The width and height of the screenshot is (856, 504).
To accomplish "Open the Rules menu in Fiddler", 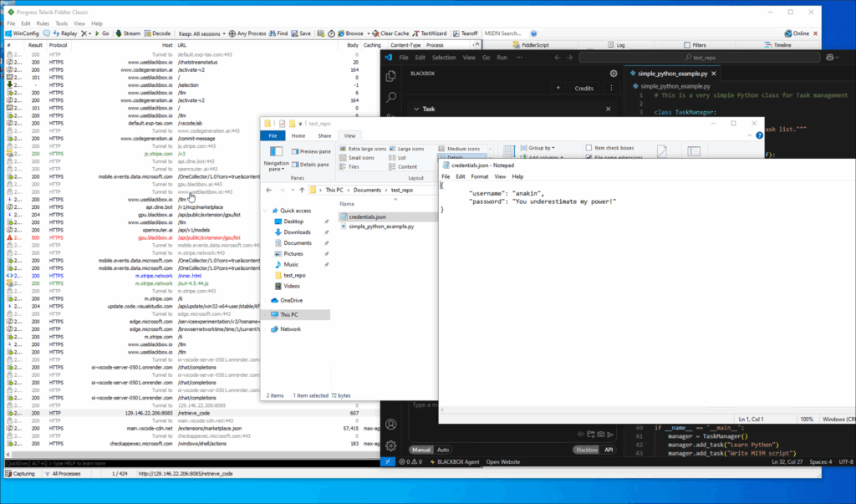I will click(41, 23).
